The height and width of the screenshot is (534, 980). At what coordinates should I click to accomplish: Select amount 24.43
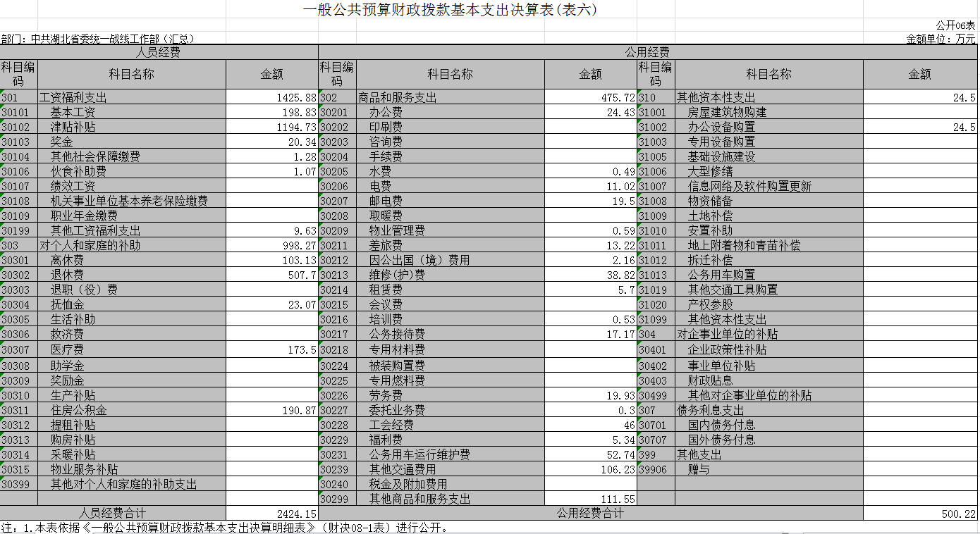tap(591, 112)
